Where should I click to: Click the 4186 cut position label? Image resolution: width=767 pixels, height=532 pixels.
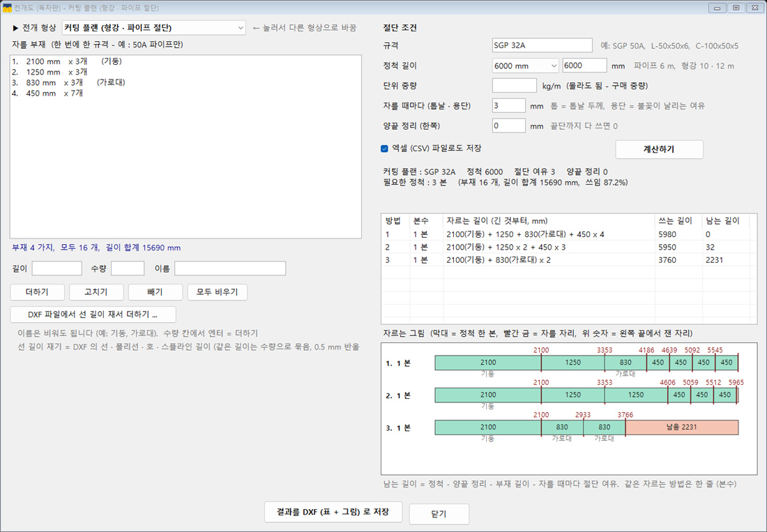[x=646, y=350]
